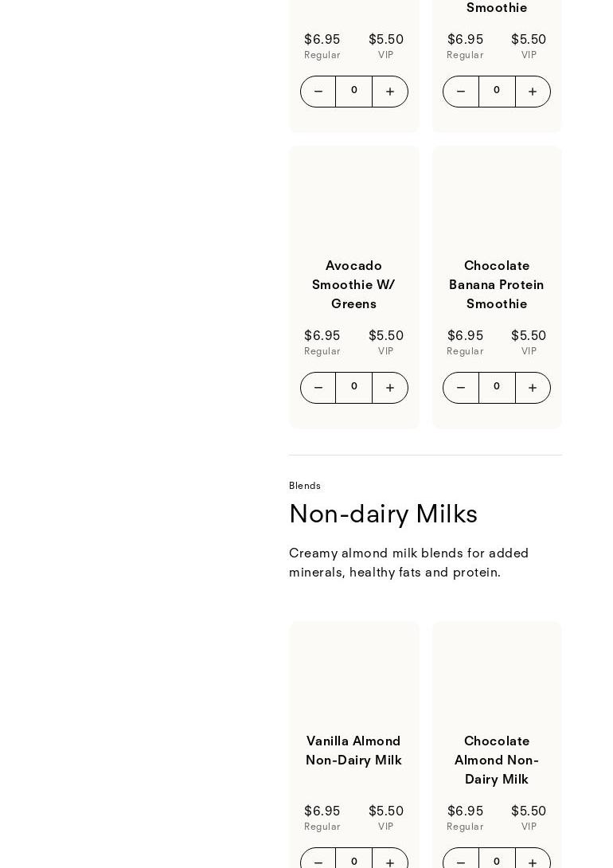
Task: Open the Avocado Smoothie W/ Greens product title
Action: tap(353, 284)
